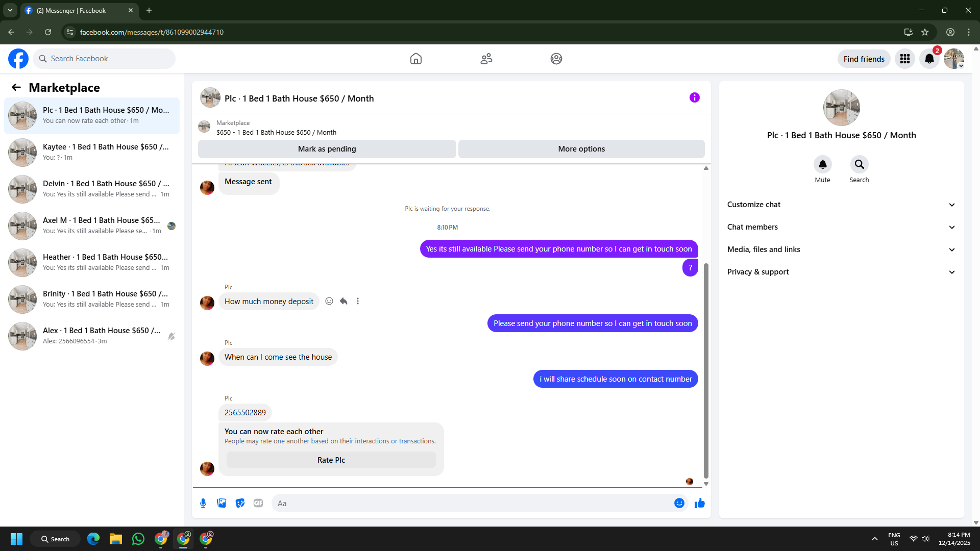The height and width of the screenshot is (551, 980).
Task: Open Facebook notifications bell
Action: (x=929, y=59)
